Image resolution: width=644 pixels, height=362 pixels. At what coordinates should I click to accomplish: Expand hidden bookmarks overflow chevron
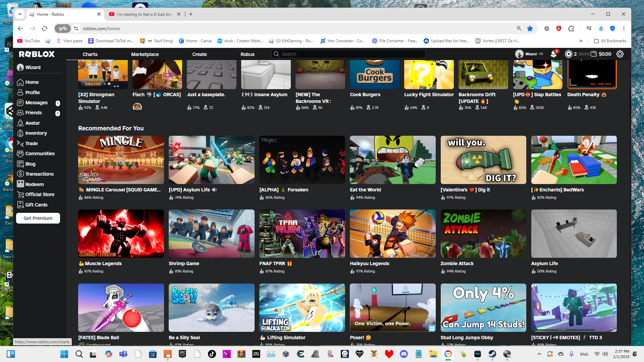[x=581, y=41]
